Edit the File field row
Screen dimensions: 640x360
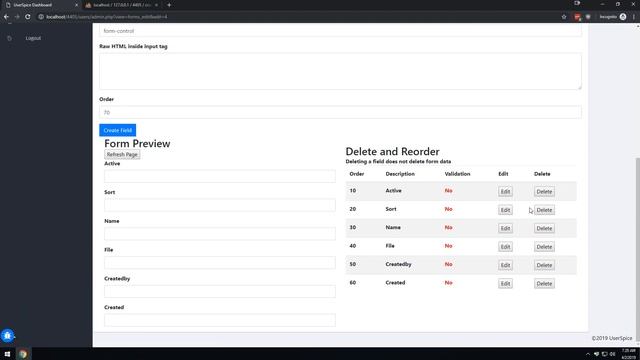coord(505,247)
